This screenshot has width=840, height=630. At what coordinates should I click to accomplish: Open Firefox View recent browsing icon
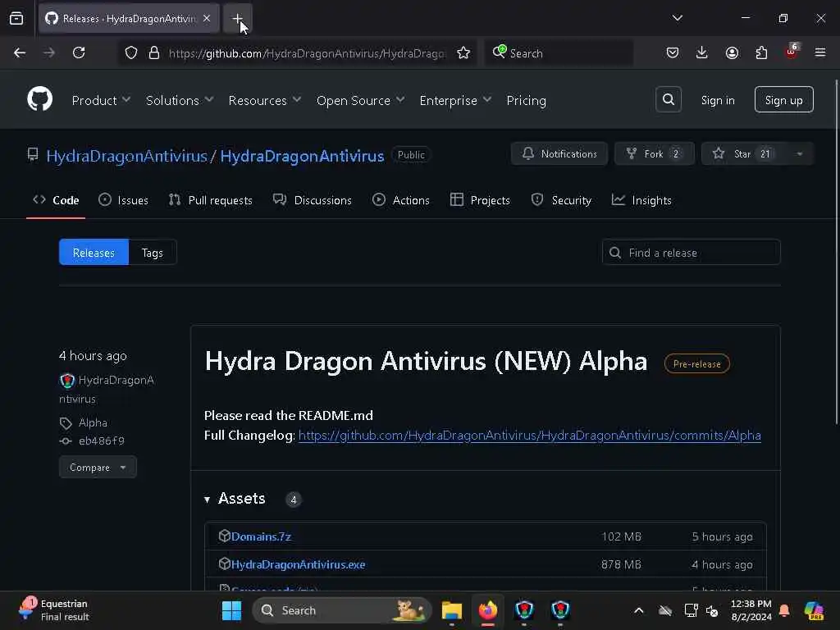(16, 18)
